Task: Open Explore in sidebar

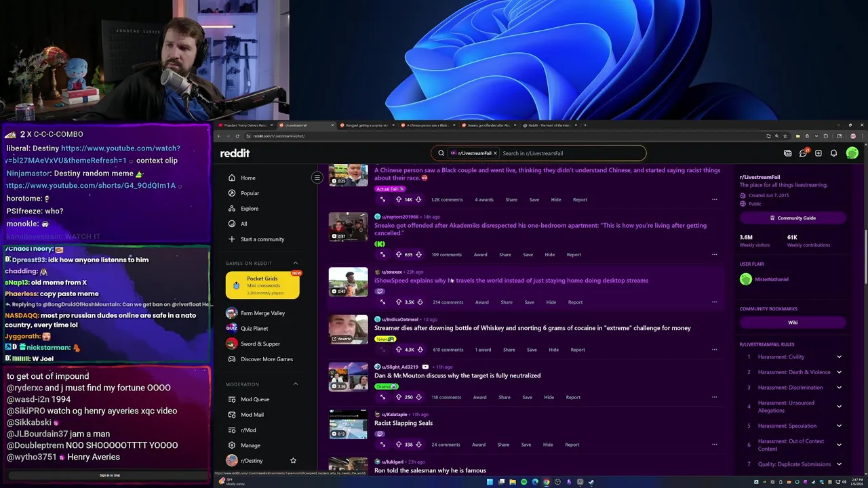Action: [x=250, y=208]
